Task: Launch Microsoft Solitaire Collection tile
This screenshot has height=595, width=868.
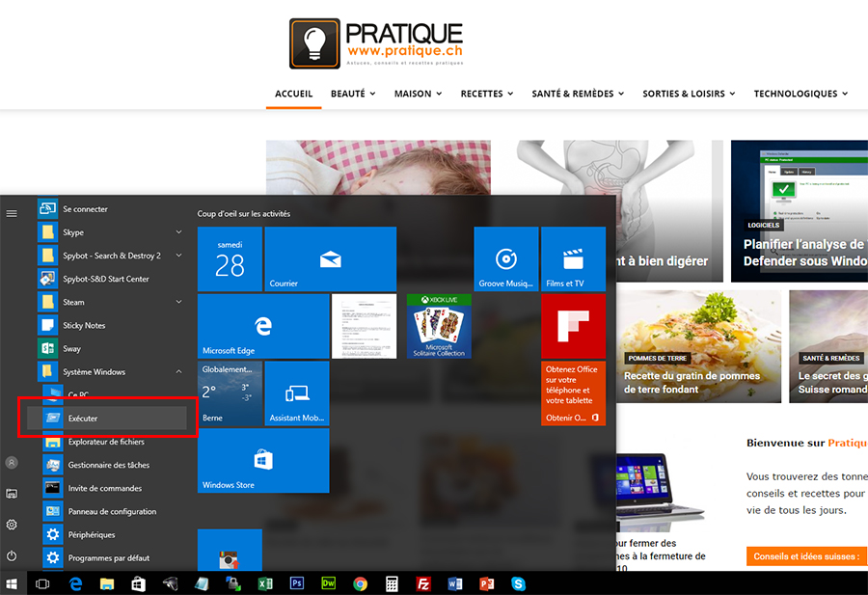Action: coord(439,326)
